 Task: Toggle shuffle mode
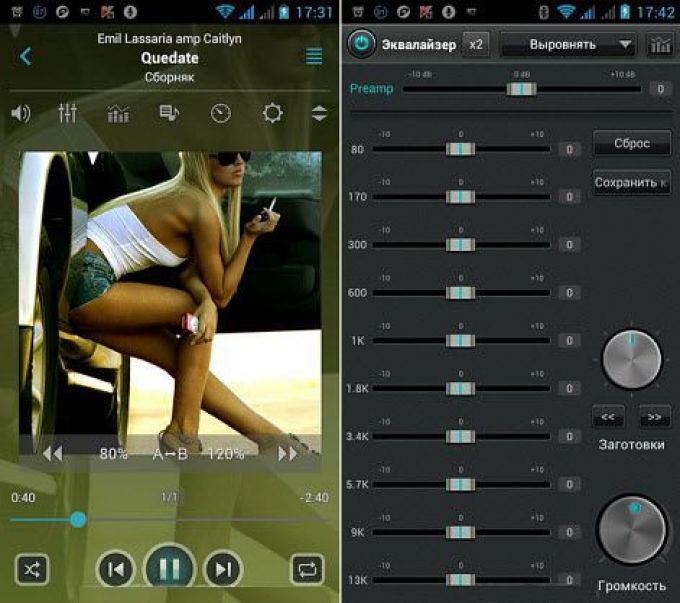[x=32, y=570]
